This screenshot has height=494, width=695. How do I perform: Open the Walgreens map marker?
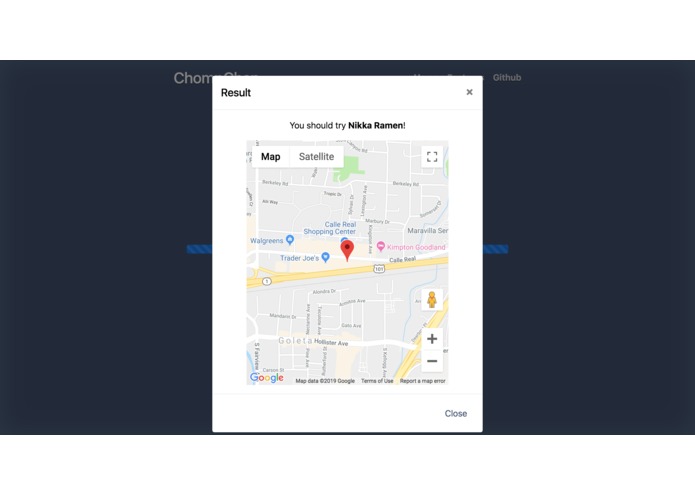pyautogui.click(x=290, y=240)
